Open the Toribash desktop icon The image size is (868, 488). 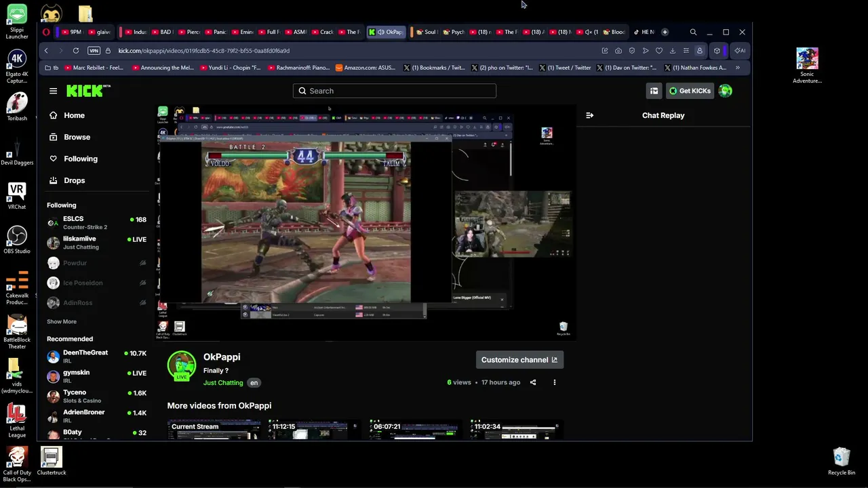point(17,106)
